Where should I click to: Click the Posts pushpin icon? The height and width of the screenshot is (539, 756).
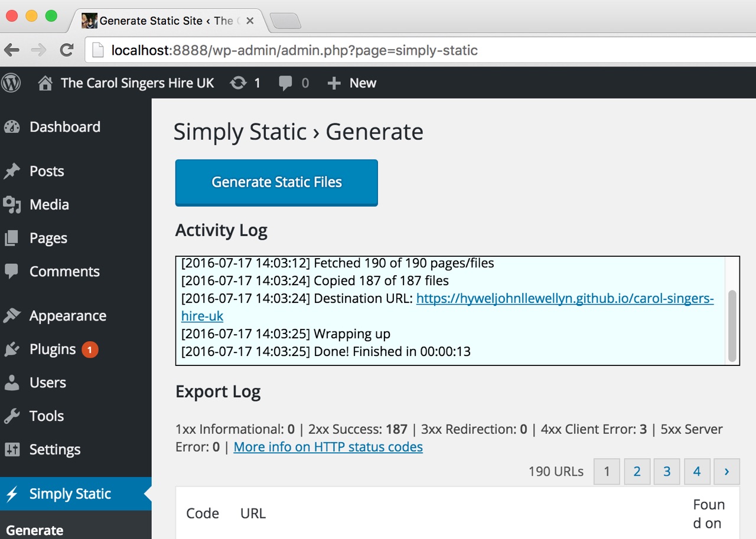[12, 171]
